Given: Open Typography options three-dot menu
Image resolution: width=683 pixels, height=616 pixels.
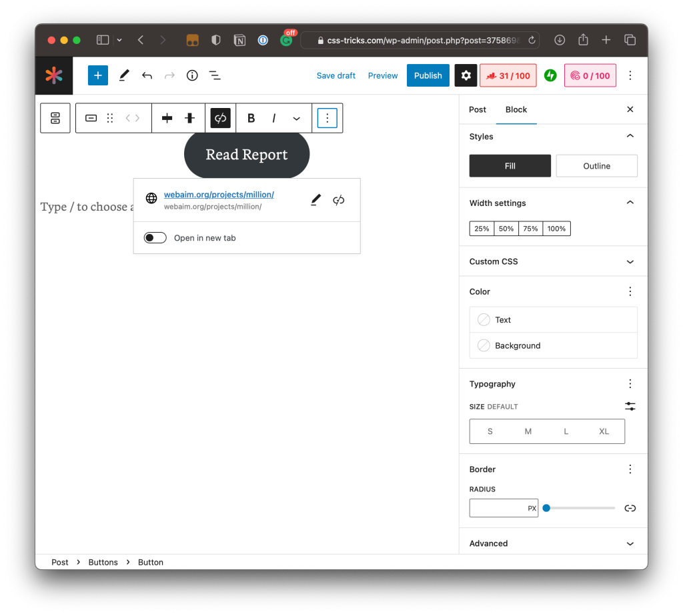Looking at the screenshot, I should tap(630, 383).
